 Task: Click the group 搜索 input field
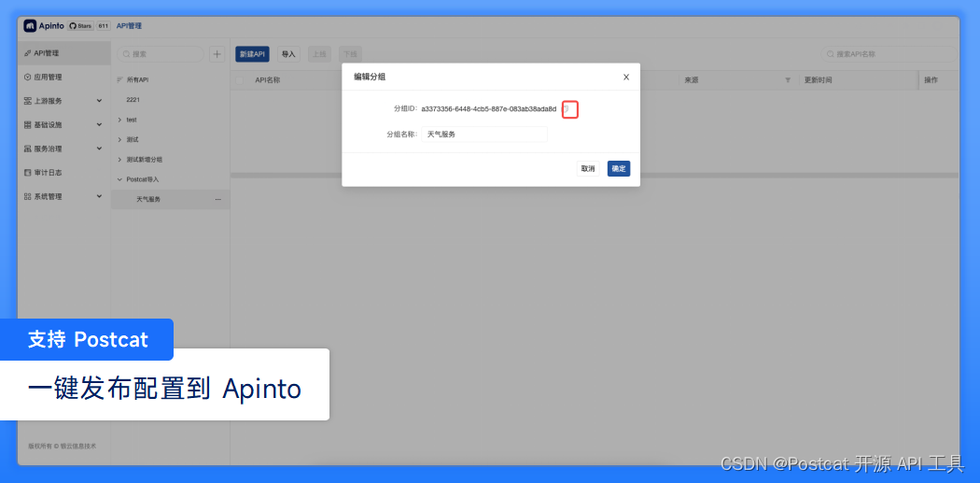tap(161, 54)
